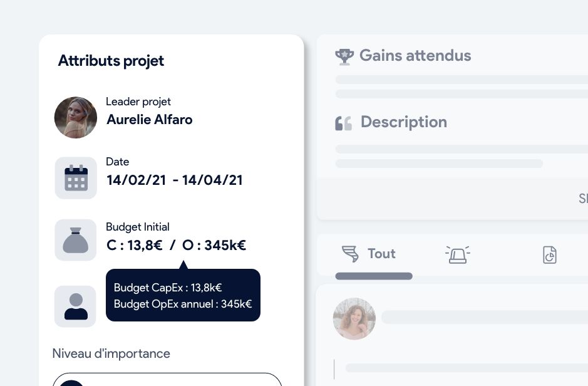Click the quotation marks icon beside Description
The height and width of the screenshot is (386, 588).
tap(344, 122)
